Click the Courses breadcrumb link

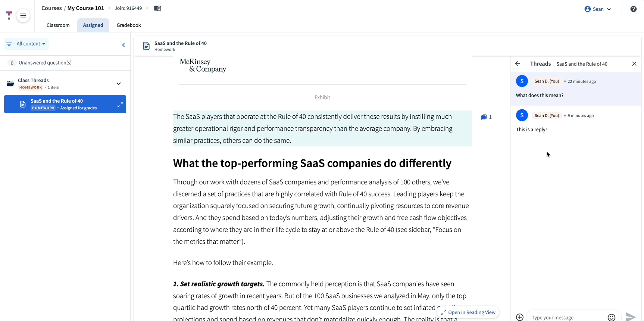pyautogui.click(x=51, y=8)
